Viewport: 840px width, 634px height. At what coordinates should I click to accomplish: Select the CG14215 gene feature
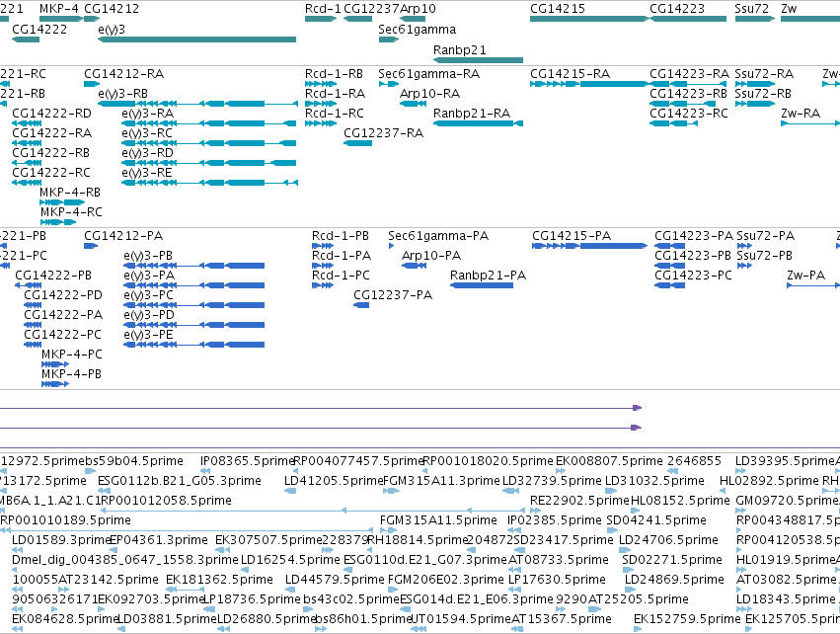(x=589, y=19)
